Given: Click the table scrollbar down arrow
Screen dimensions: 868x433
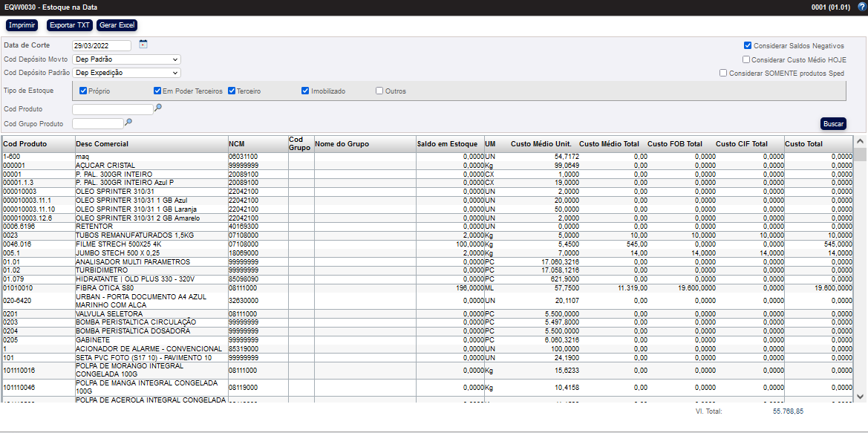Looking at the screenshot, I should 860,397.
